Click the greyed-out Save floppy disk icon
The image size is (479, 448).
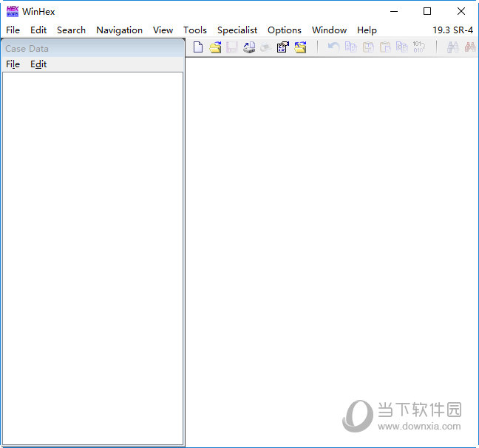point(232,47)
